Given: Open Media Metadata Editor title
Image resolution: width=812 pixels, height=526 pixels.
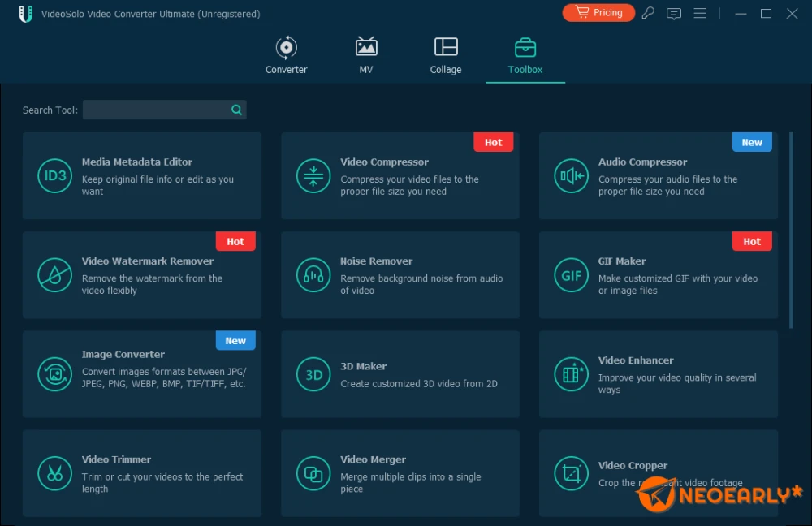Looking at the screenshot, I should click(x=136, y=162).
